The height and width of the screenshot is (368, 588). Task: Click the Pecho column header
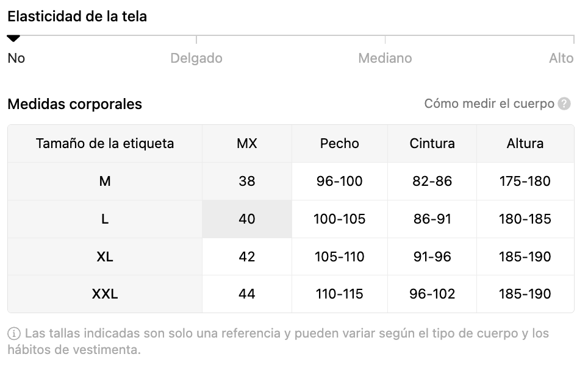[339, 144]
